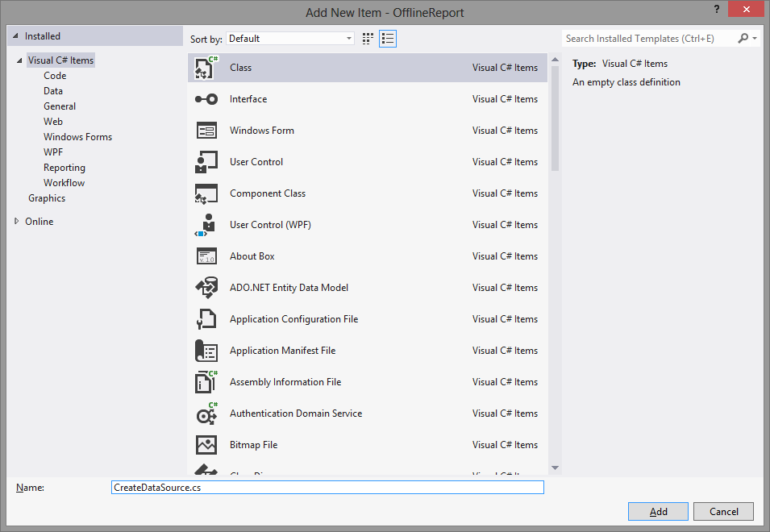This screenshot has height=532, width=770.
Task: Select the Interface template icon
Action: click(205, 98)
